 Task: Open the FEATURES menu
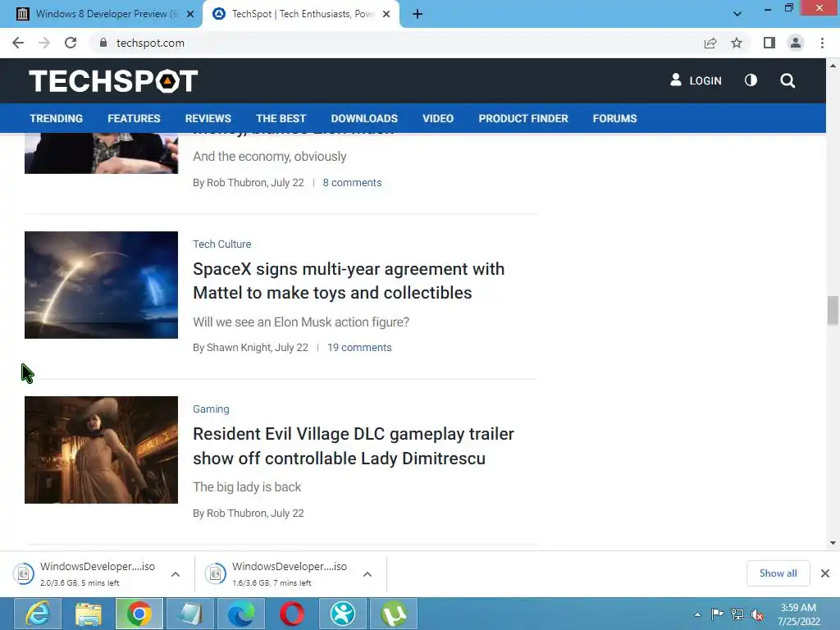click(x=134, y=118)
